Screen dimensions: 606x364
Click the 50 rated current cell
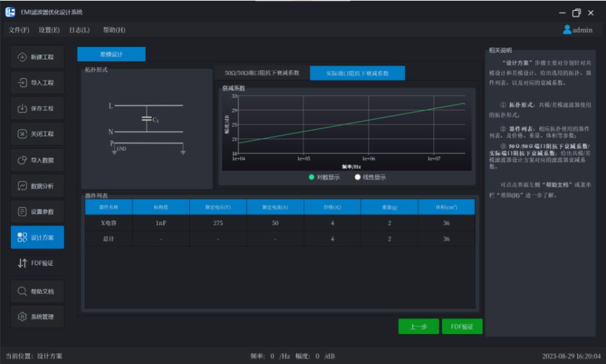pos(275,223)
